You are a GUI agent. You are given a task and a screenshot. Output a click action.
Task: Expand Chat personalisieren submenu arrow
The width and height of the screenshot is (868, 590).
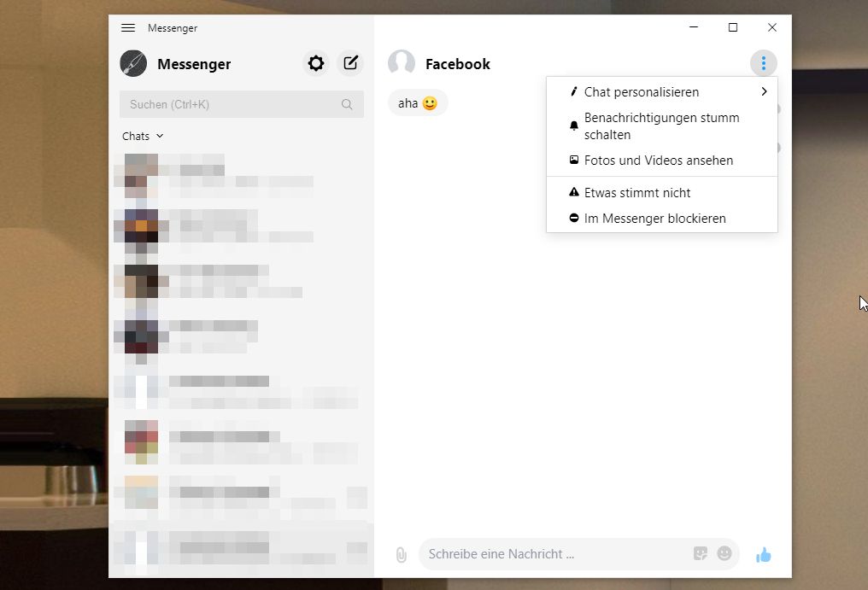(764, 91)
